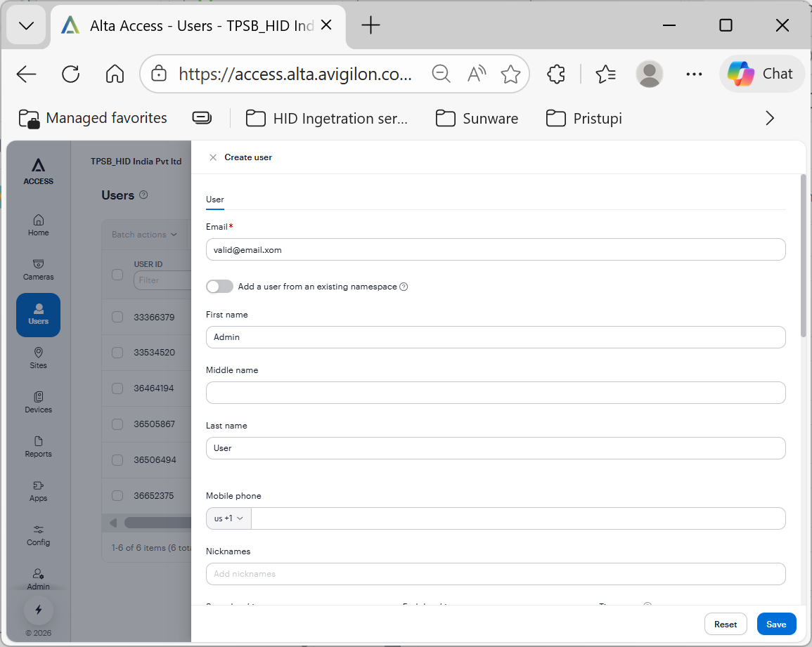This screenshot has width=812, height=647.
Task: Click the Save button
Action: [x=776, y=625]
